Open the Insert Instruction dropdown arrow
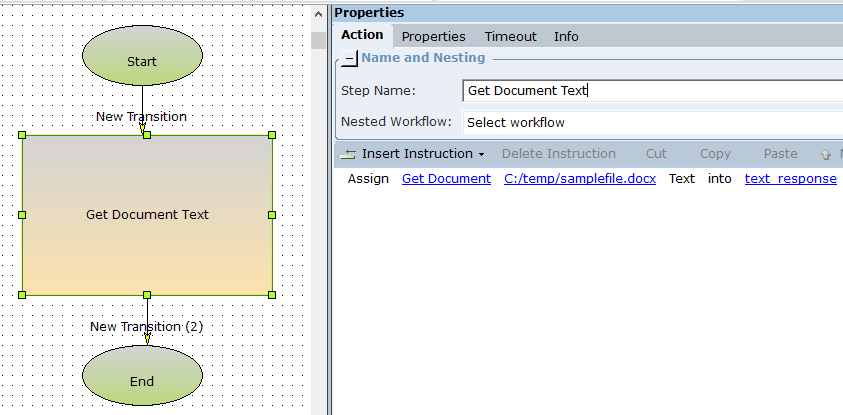This screenshot has width=843, height=415. click(x=481, y=154)
